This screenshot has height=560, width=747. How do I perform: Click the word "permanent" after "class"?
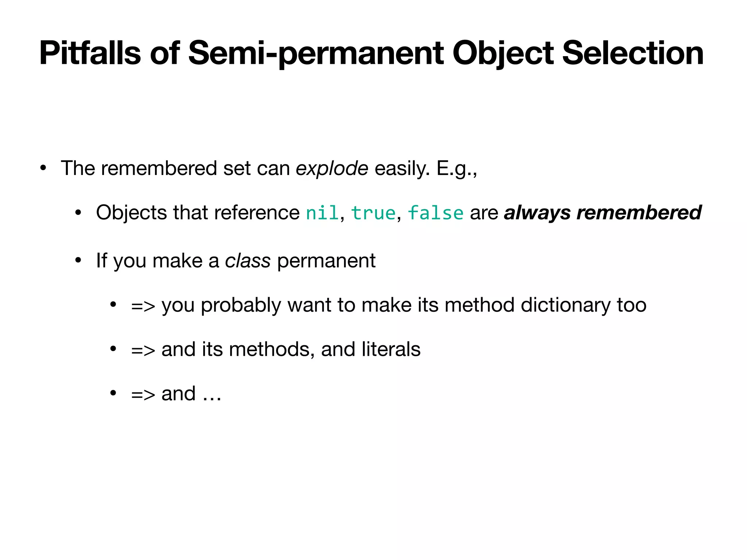[326, 261]
